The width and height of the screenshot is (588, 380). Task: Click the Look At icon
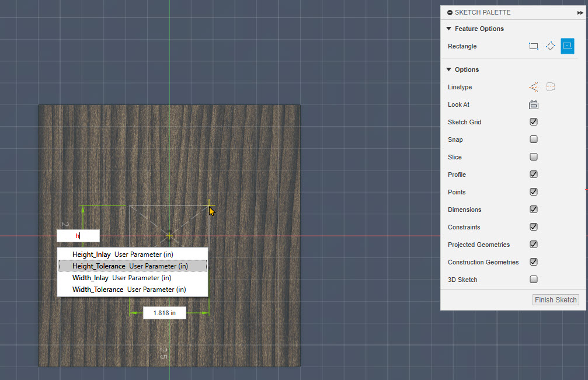click(x=534, y=104)
